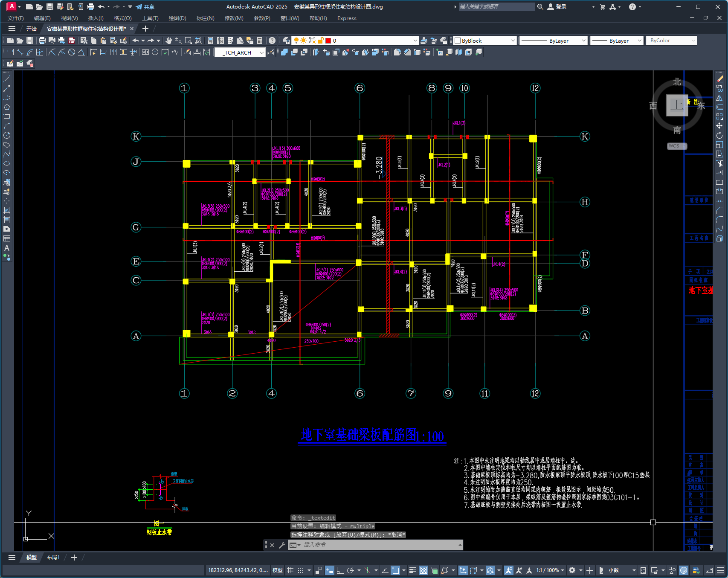
Task: Expand the WCS dropdown under the ViewCube
Action: 677,146
